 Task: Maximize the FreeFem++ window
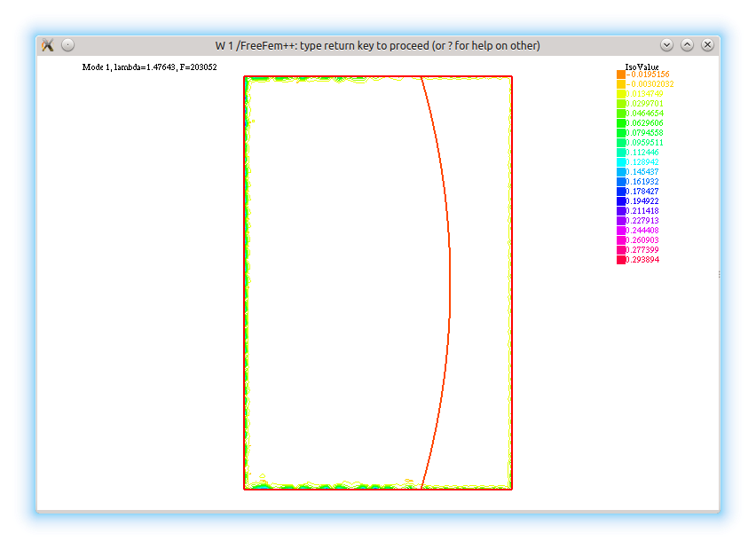pos(687,45)
